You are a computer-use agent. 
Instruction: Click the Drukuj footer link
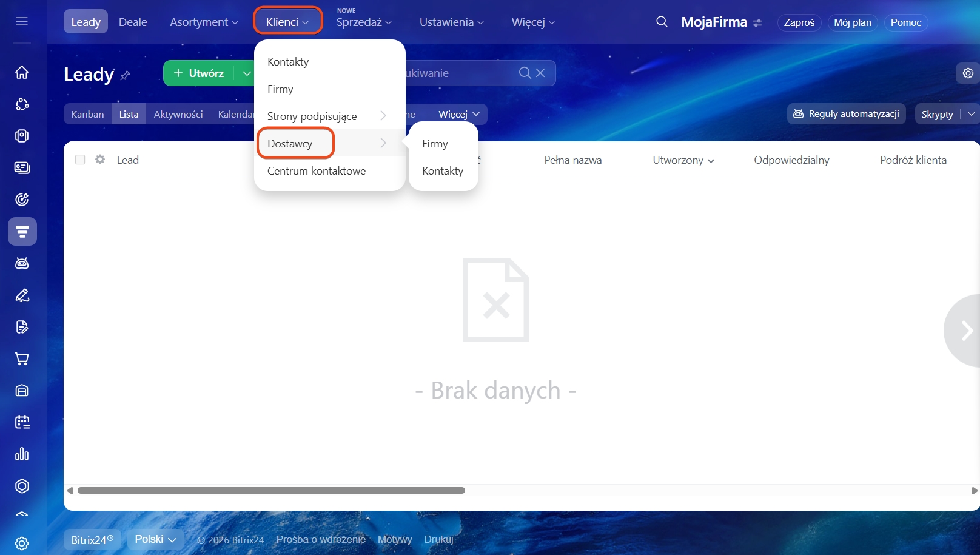[439, 539]
